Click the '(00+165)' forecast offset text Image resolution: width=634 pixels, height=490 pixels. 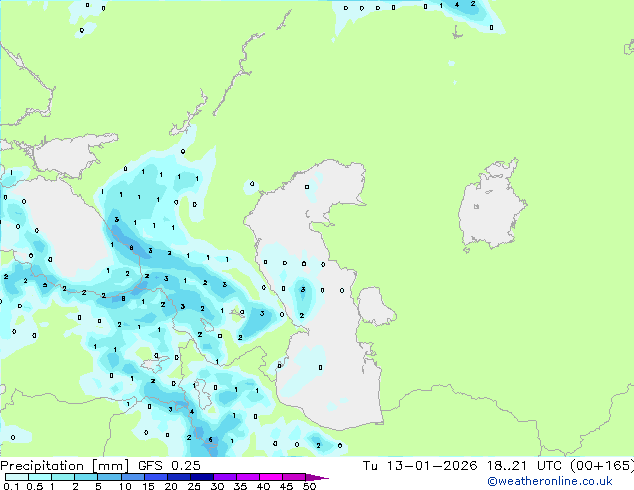[602, 466]
